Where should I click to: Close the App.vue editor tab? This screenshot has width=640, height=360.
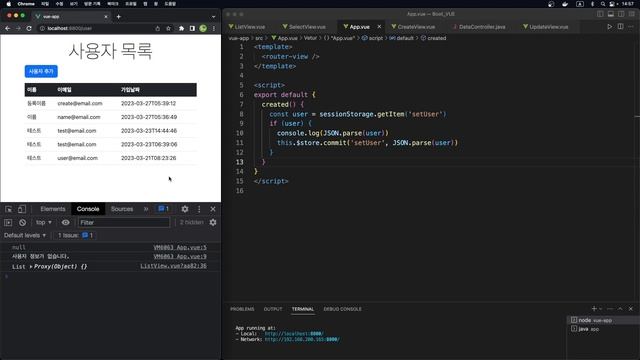[x=379, y=27]
